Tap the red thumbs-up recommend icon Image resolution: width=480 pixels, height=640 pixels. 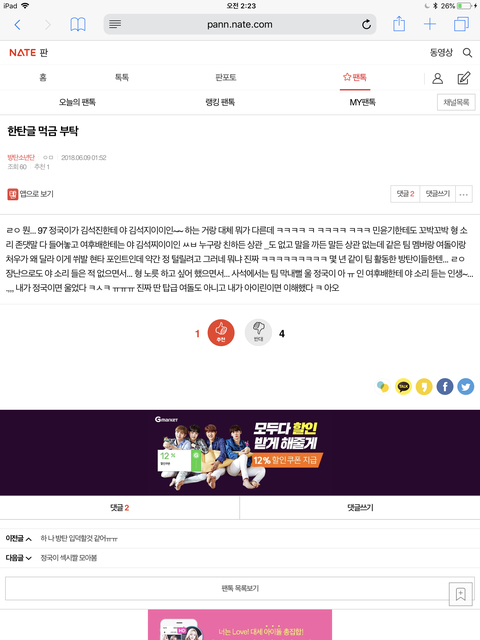click(221, 333)
